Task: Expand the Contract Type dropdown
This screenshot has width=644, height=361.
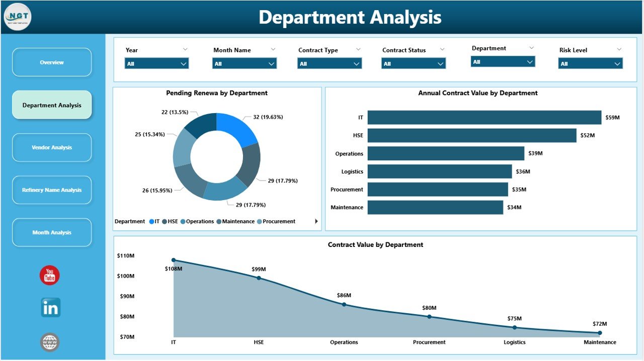Action: tap(356, 63)
